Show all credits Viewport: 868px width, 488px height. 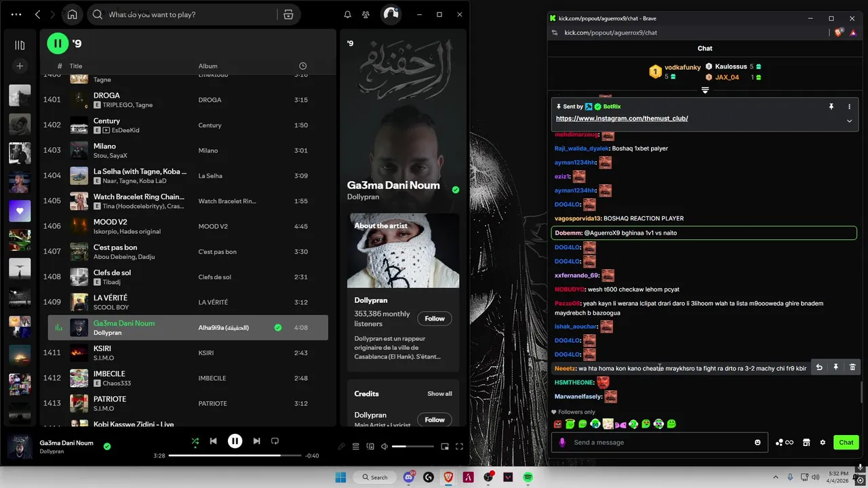tap(439, 394)
